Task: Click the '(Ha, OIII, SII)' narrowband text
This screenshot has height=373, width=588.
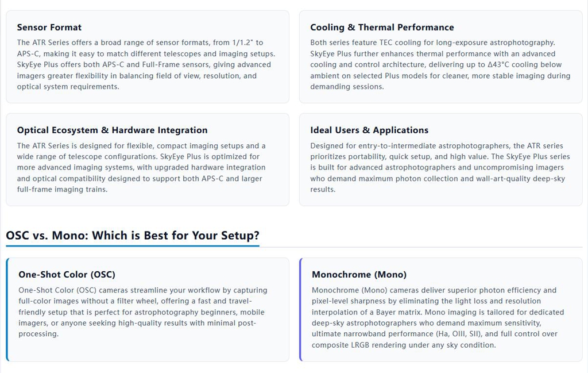Action: pos(459,334)
